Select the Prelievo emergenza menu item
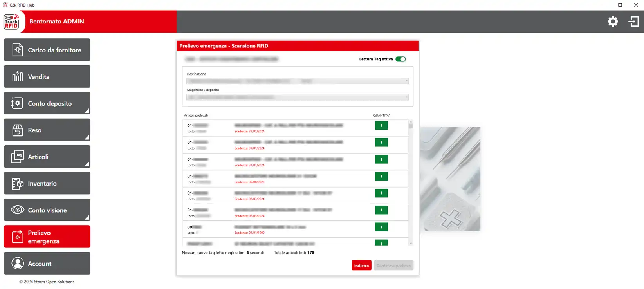 tap(47, 237)
